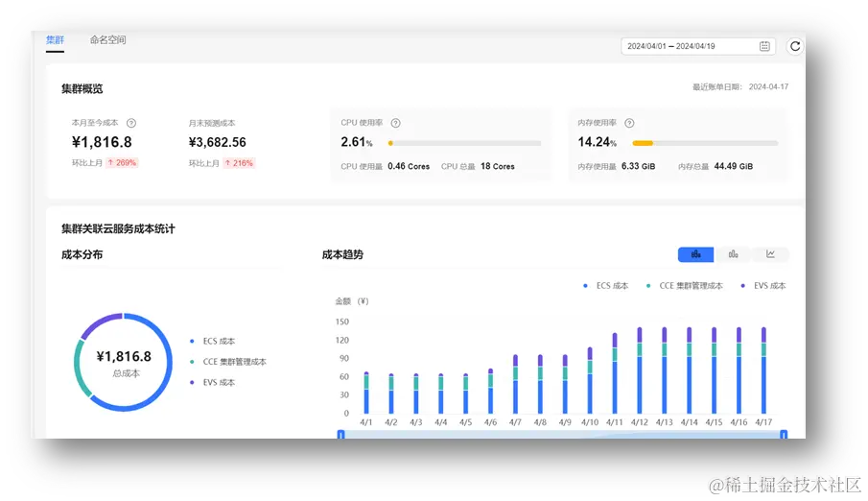Click the 4/1 bar in cost trend
The image size is (868, 501).
click(366, 393)
